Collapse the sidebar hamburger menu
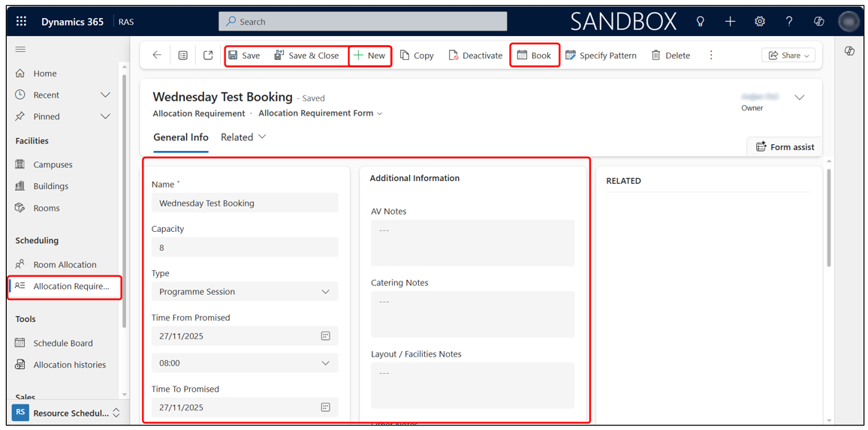The width and height of the screenshot is (868, 430). [20, 50]
